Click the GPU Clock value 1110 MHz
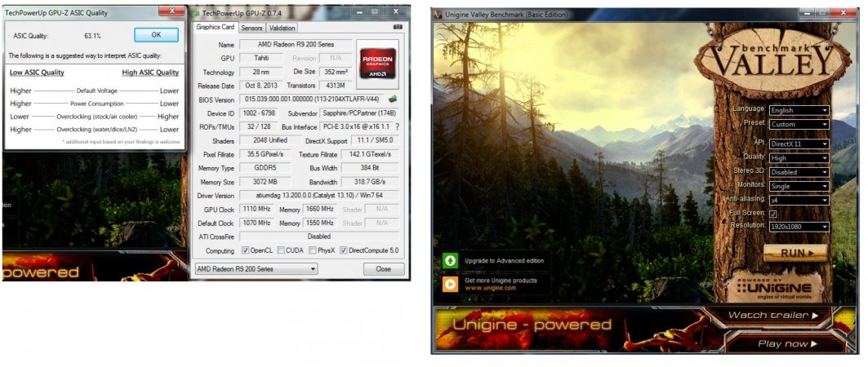 click(x=256, y=209)
